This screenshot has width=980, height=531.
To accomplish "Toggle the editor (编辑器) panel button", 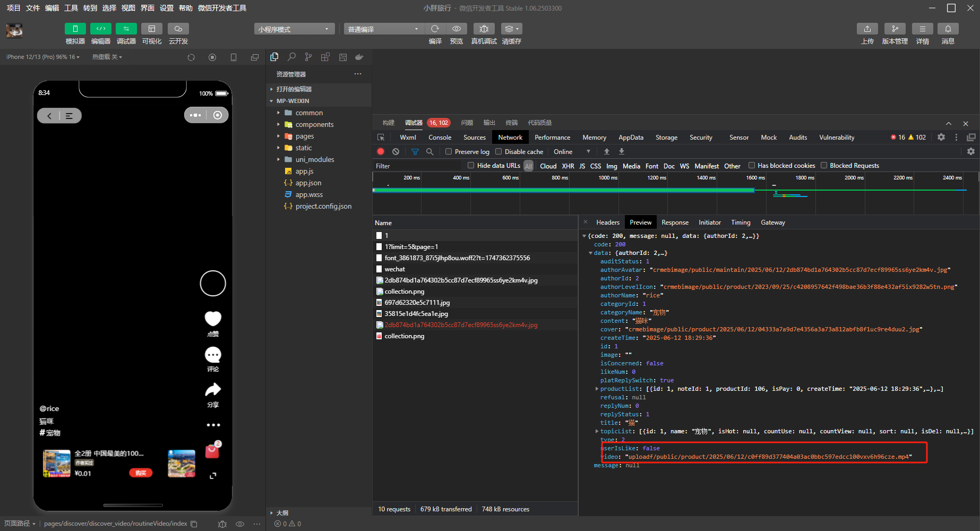I will pos(100,29).
